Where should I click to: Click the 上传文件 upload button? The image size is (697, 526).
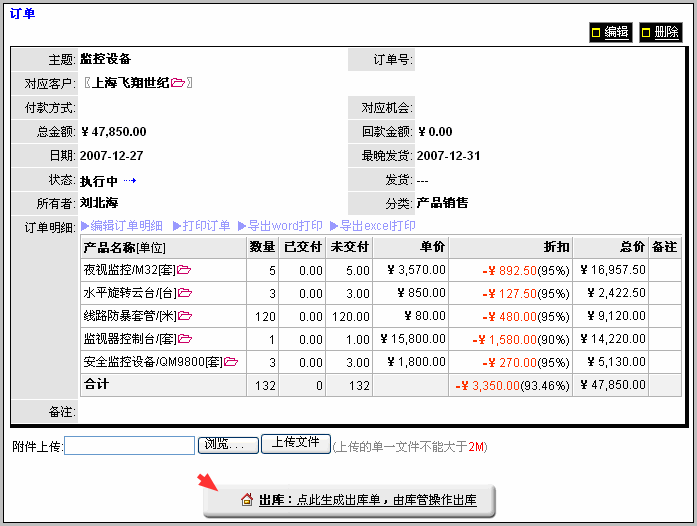pos(295,443)
